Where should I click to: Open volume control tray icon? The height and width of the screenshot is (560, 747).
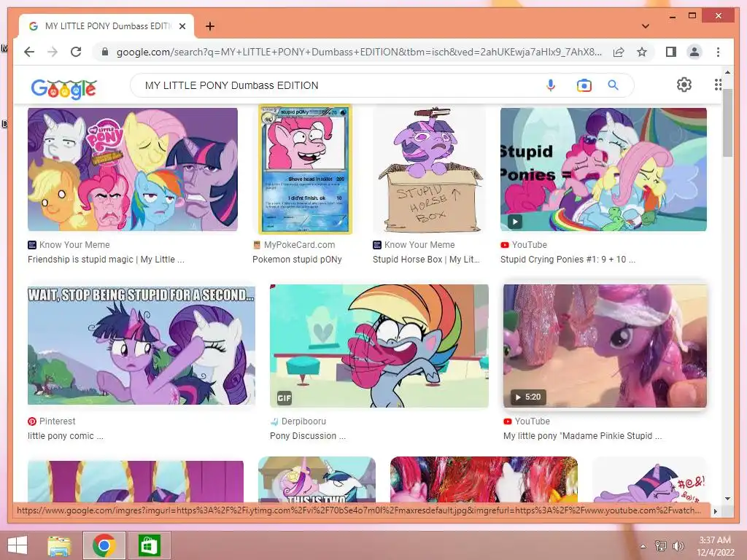click(678, 546)
